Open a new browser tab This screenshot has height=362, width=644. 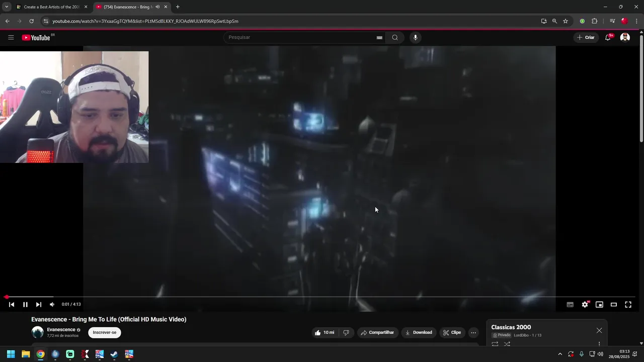[178, 7]
